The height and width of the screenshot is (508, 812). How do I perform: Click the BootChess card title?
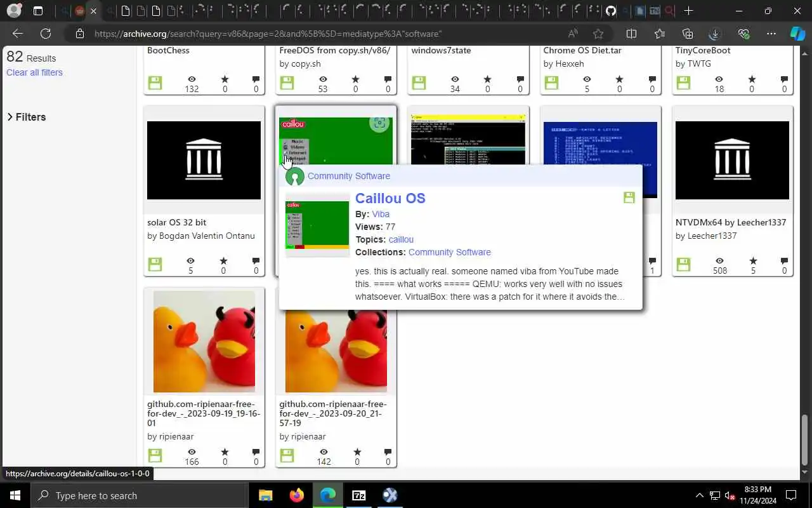coord(168,50)
